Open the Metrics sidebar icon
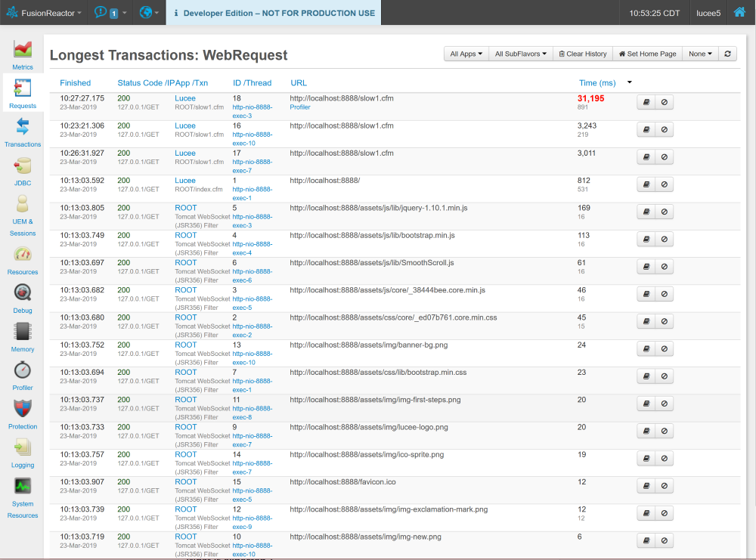The height and width of the screenshot is (560, 756). tap(23, 50)
